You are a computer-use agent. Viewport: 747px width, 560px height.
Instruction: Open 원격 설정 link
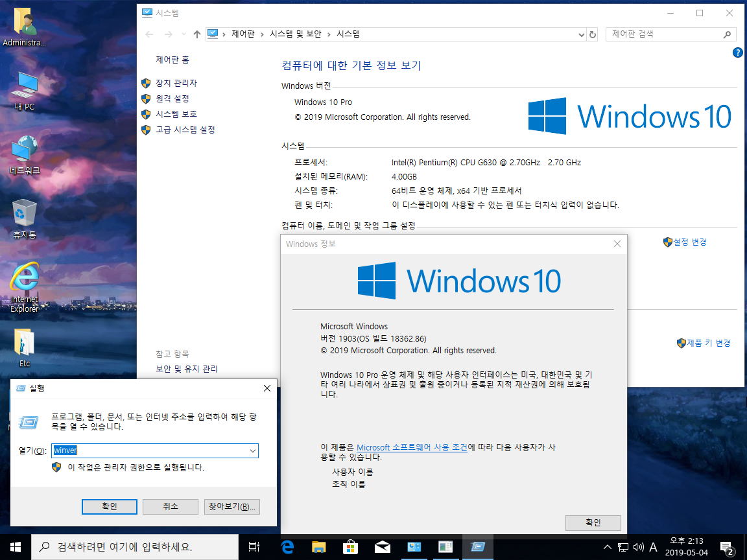click(x=172, y=99)
